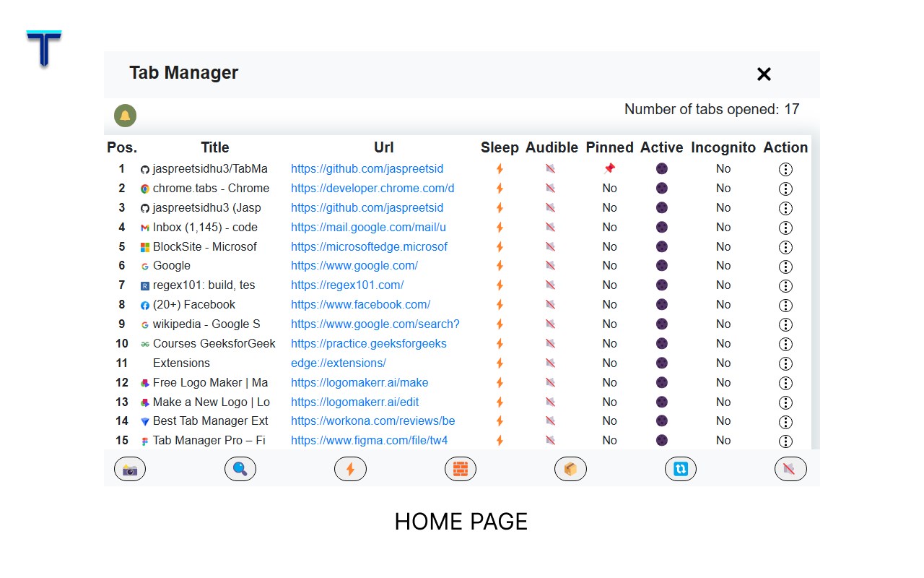Click the lightning sleep button in bottom toolbar

tap(350, 470)
